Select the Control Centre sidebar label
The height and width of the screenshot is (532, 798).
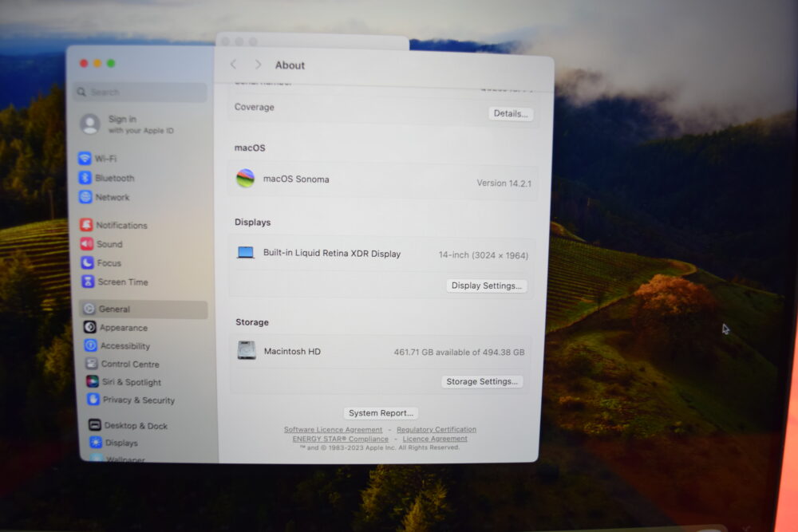[x=130, y=365]
